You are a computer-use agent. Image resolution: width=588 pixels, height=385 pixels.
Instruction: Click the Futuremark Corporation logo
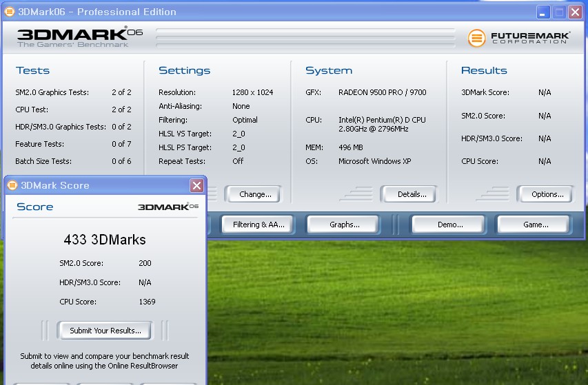[x=518, y=38]
